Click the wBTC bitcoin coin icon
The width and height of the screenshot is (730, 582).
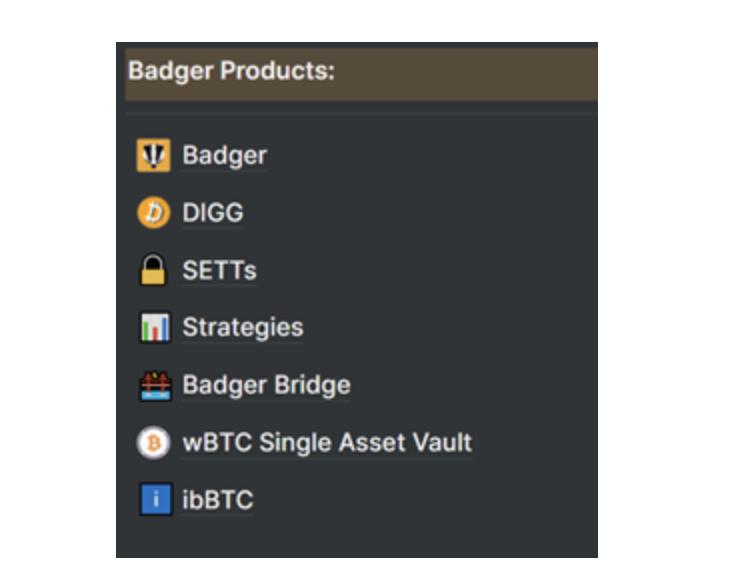coord(154,443)
